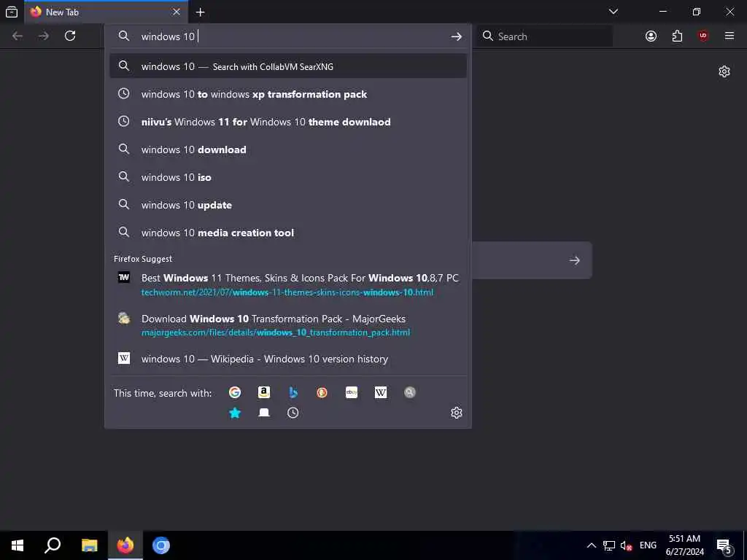This screenshot has height=560, width=747.
Task: Open the techworm.net Windows 11 Themes result
Action: pyautogui.click(x=288, y=284)
